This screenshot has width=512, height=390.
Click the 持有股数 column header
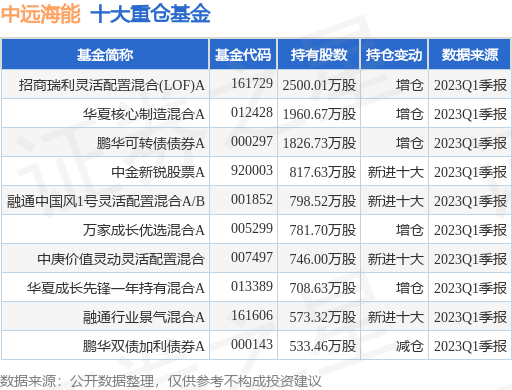[319, 55]
